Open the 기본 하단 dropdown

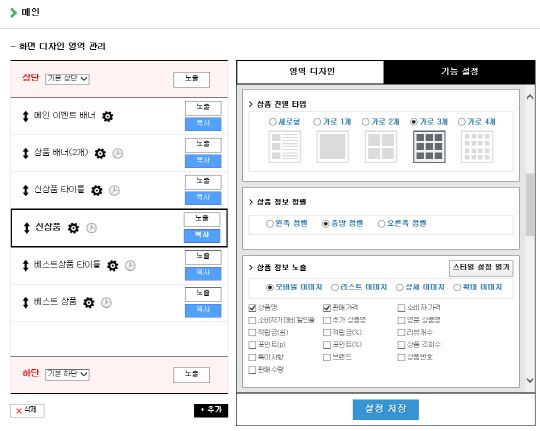[x=67, y=374]
